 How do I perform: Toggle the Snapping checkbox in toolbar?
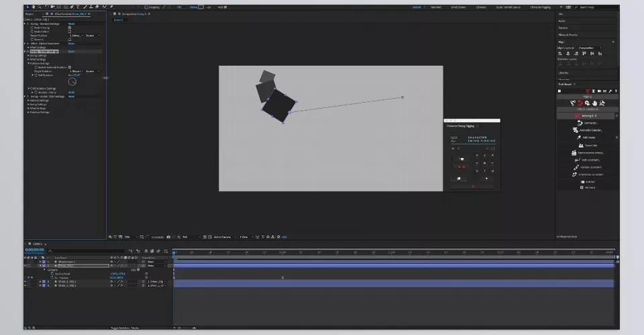pos(146,7)
